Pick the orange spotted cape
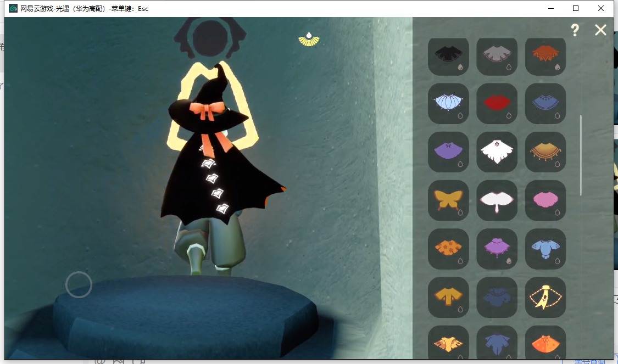The image size is (618, 364). coord(448,249)
